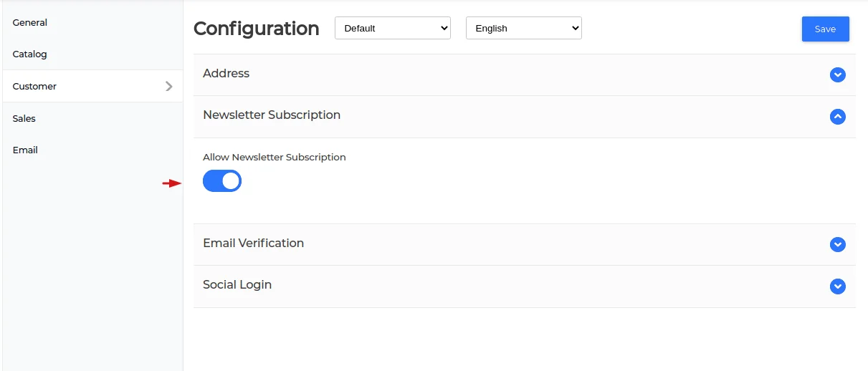Screen dimensions: 868x371
Task: Collapse Newsletter Subscription using its chevron icon
Action: pyautogui.click(x=837, y=116)
